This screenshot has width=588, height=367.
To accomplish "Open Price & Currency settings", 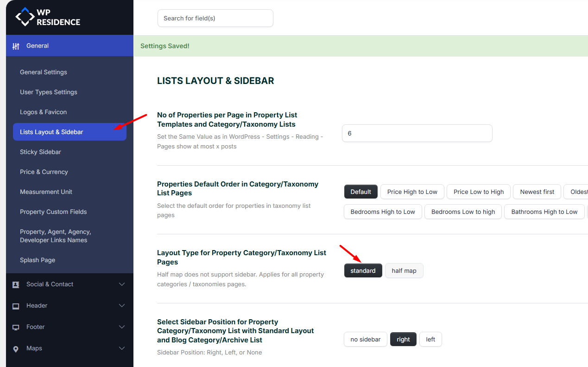I will [x=44, y=172].
